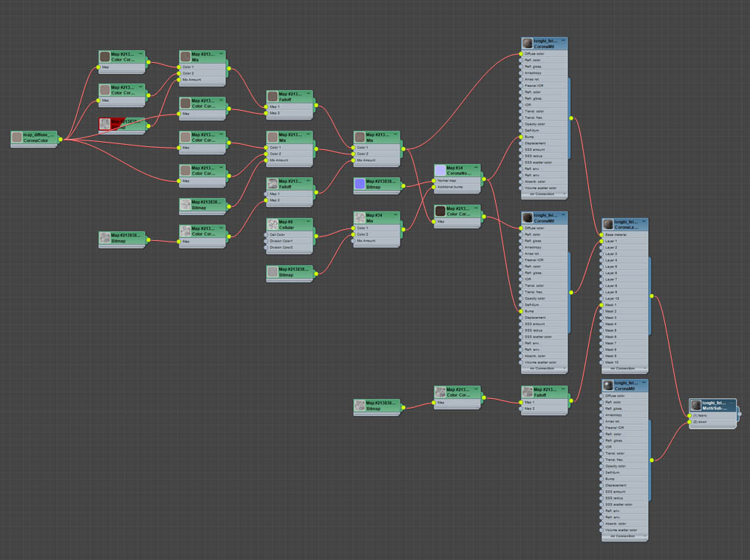Image resolution: width=750 pixels, height=560 pixels.
Task: Select the CoronaNormal node preview icon
Action: pos(440,171)
